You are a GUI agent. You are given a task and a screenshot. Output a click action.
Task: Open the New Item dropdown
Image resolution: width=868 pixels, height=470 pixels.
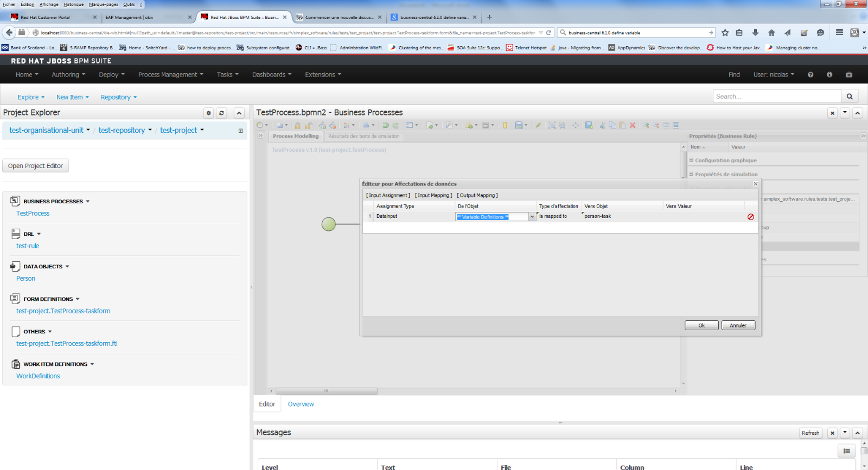[73, 97]
